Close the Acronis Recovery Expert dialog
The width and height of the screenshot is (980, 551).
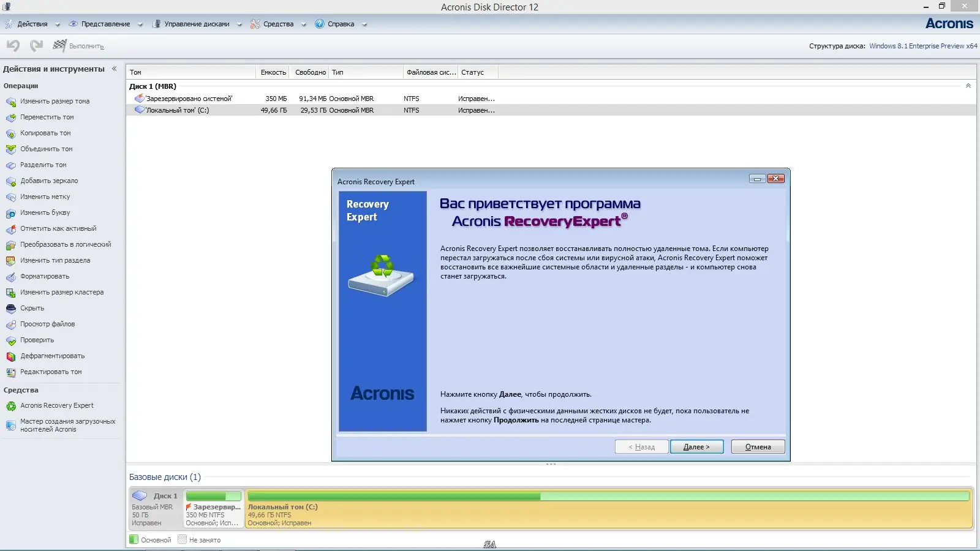tap(775, 179)
